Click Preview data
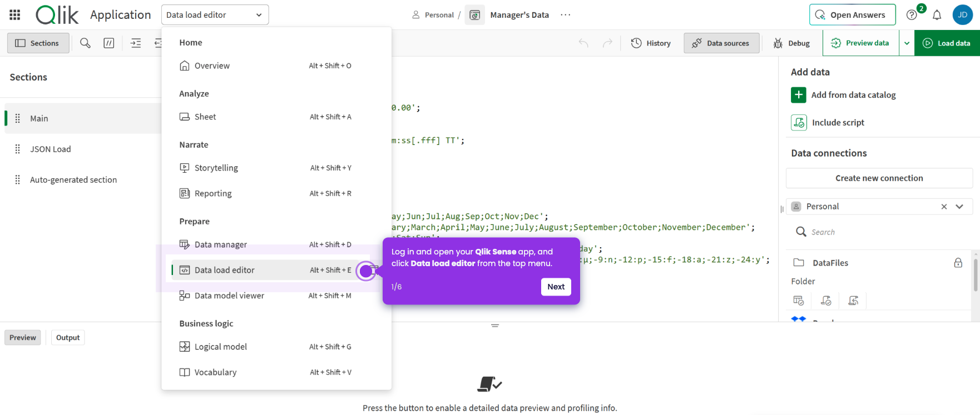980x415 pixels. point(860,43)
